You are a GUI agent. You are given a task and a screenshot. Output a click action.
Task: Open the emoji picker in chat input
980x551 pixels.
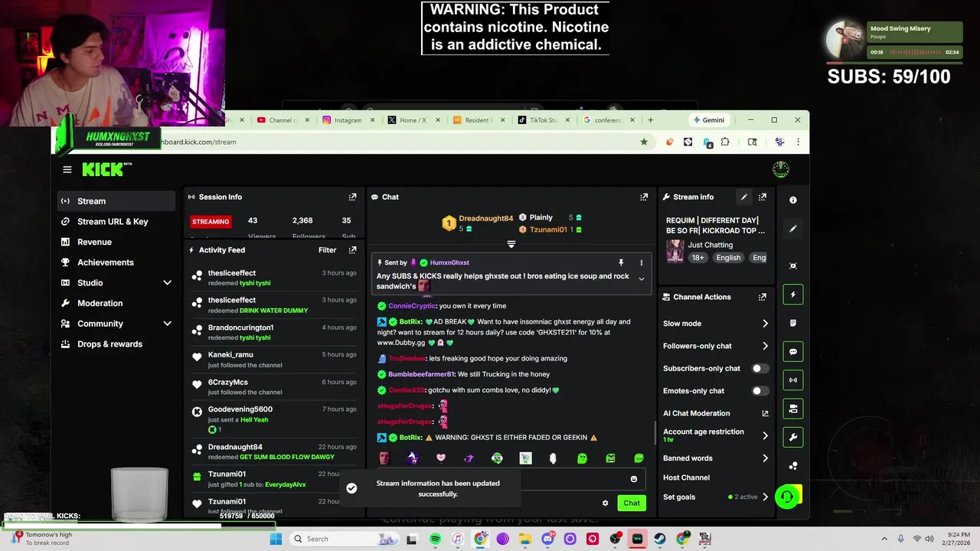pyautogui.click(x=634, y=479)
